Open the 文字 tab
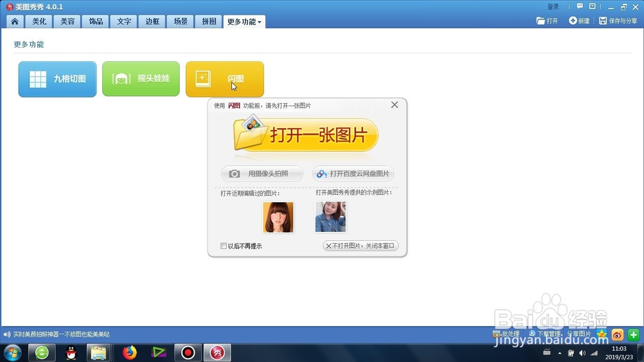Image resolution: width=644 pixels, height=362 pixels. tap(124, 21)
